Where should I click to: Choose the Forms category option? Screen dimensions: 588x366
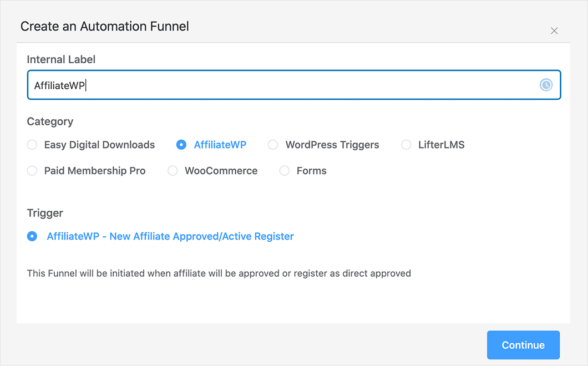pyautogui.click(x=285, y=170)
